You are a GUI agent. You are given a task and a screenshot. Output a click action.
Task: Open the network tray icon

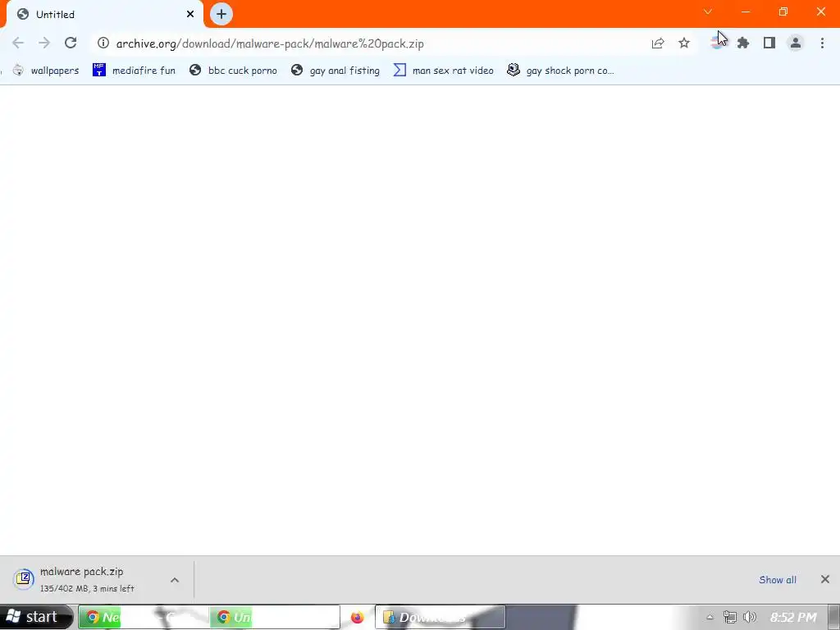729,617
